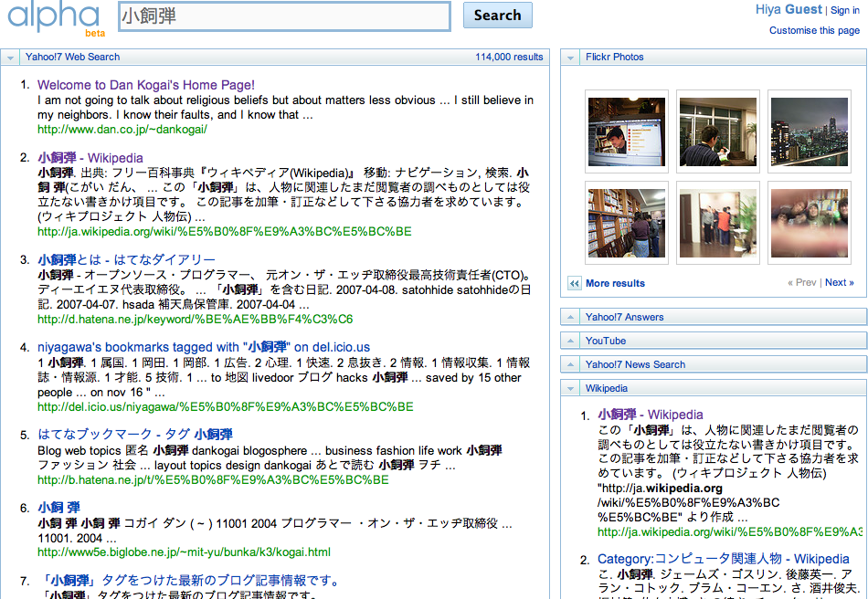Open b.hatena.ne.jp URL
Screen dimensions: 868x599
pyautogui.click(x=213, y=479)
